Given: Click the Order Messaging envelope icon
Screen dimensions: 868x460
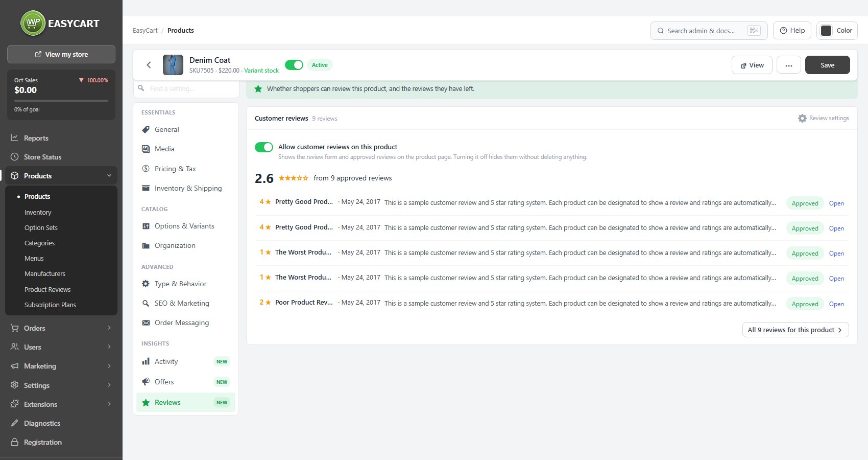Looking at the screenshot, I should [146, 323].
